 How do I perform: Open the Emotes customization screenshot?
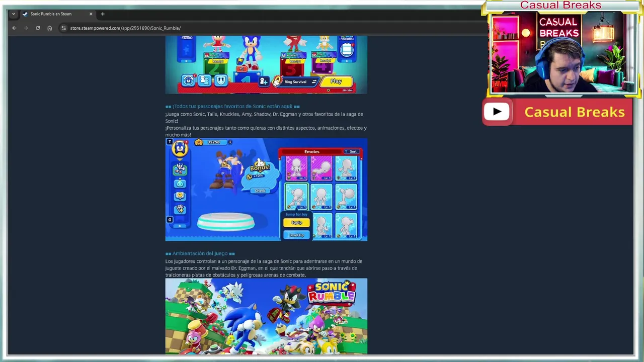pyautogui.click(x=266, y=190)
